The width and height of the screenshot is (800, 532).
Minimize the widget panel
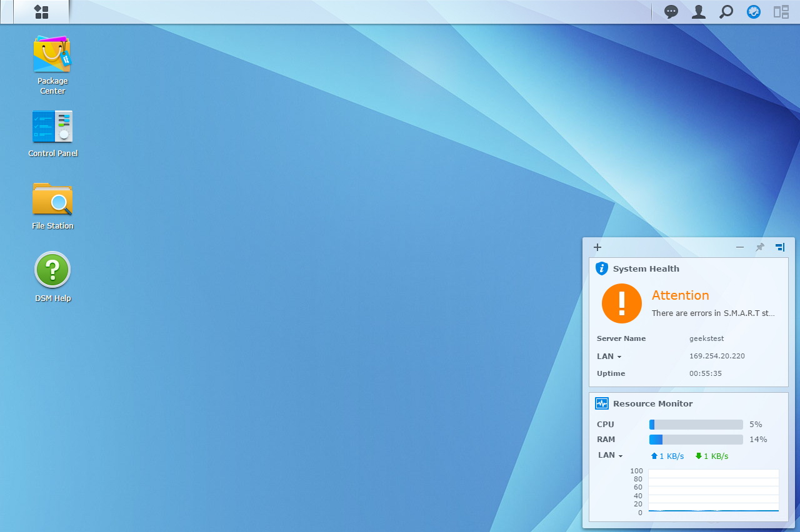pyautogui.click(x=740, y=247)
